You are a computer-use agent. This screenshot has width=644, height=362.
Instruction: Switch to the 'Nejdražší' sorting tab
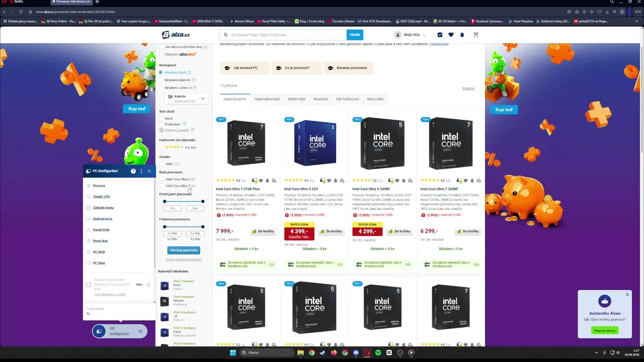[x=321, y=99]
